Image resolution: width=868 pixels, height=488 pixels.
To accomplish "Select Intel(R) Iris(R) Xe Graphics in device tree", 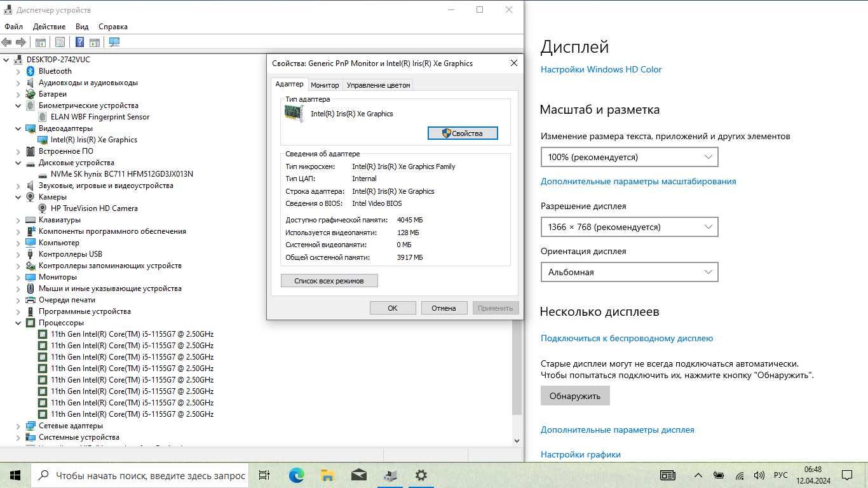I will [x=93, y=140].
